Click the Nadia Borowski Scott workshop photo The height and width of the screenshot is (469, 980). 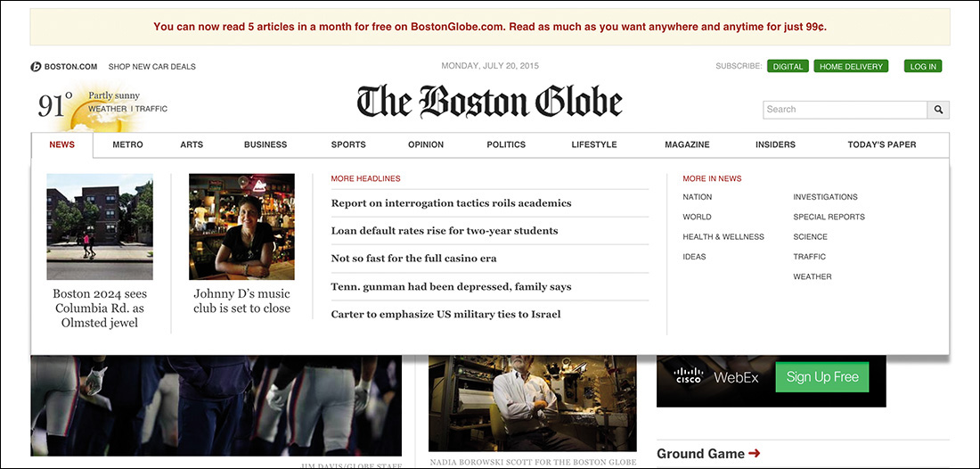(533, 403)
